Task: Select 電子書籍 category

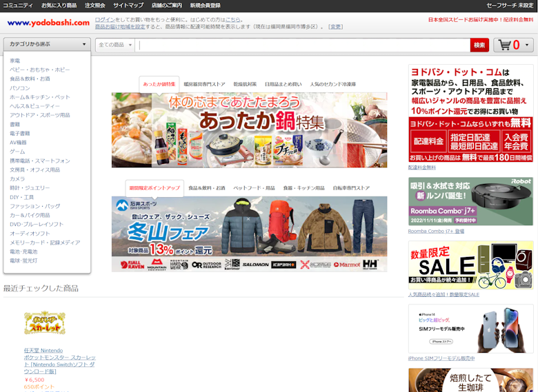Action: tap(20, 133)
